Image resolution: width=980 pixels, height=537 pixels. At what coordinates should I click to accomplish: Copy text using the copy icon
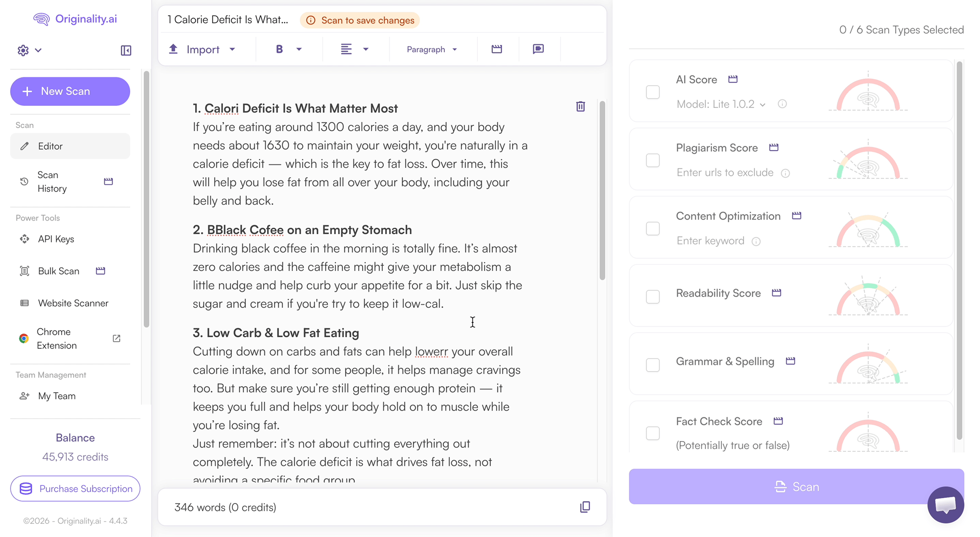coord(585,507)
